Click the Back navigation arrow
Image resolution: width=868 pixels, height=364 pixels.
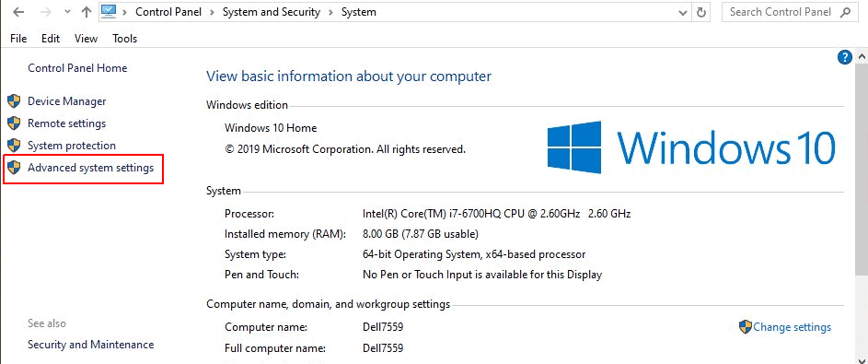18,12
